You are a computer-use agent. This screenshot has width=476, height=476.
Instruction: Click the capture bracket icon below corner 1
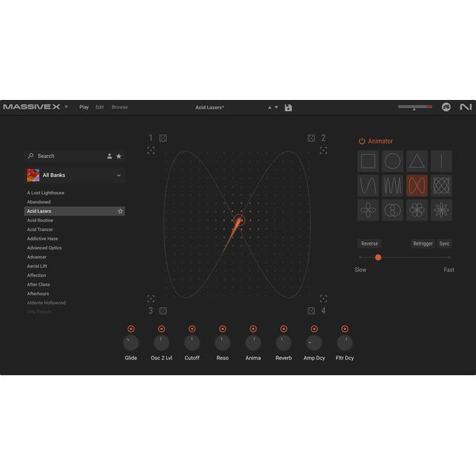151,150
